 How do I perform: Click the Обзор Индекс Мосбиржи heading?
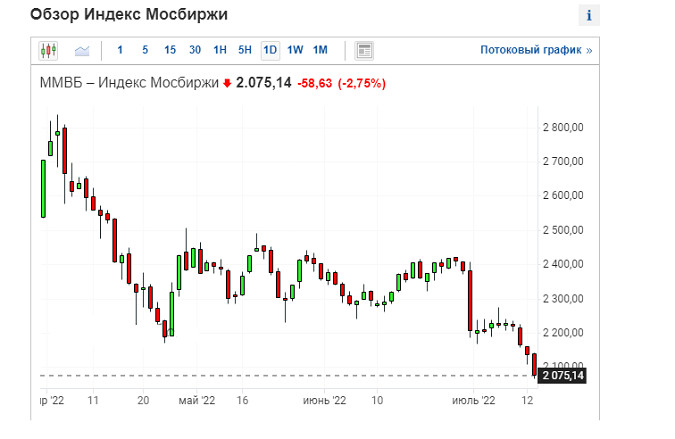point(129,14)
